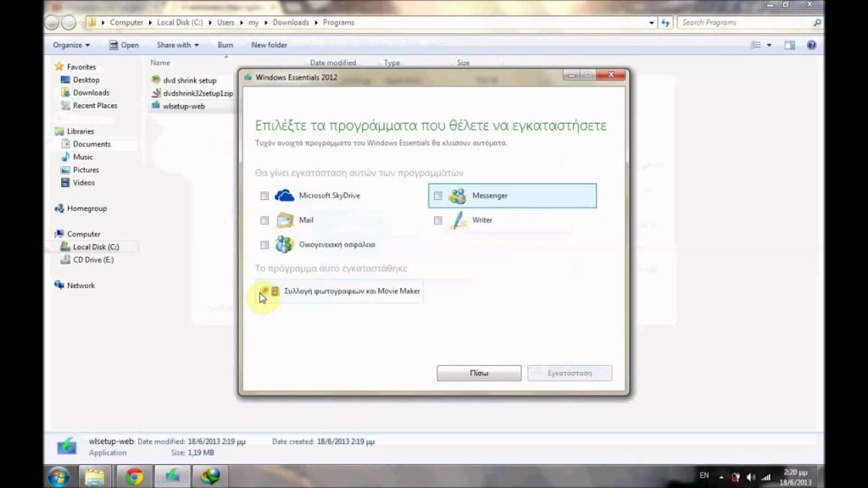Click the Messenger program icon
868x488 pixels.
coord(457,196)
